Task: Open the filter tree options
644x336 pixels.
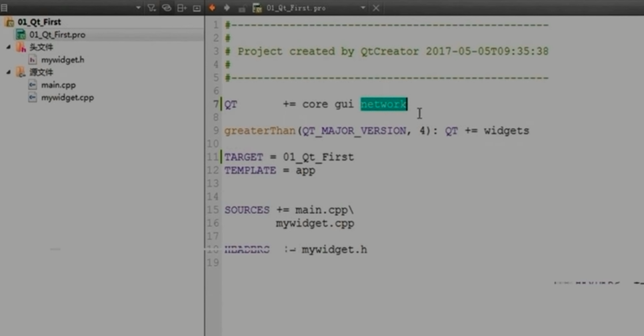Action: [151, 8]
